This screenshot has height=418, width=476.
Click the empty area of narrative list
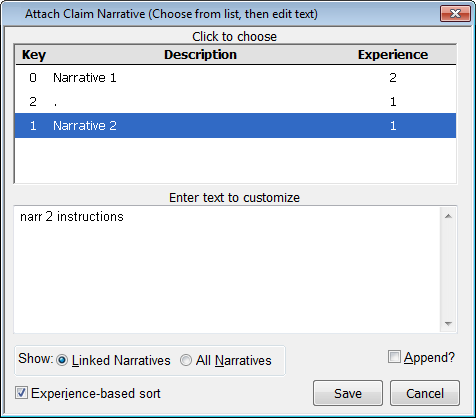(x=235, y=160)
